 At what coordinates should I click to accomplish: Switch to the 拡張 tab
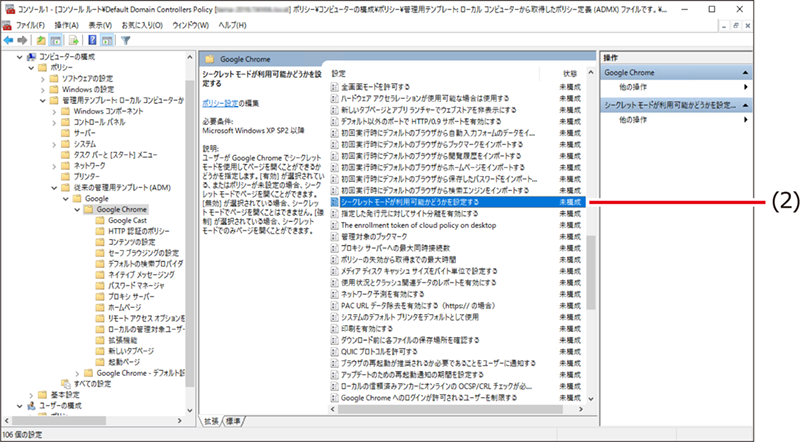pos(212,421)
